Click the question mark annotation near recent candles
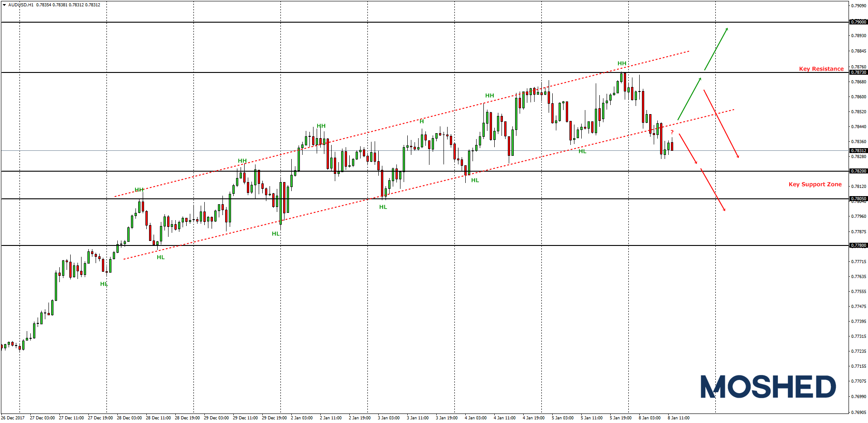 click(672, 132)
